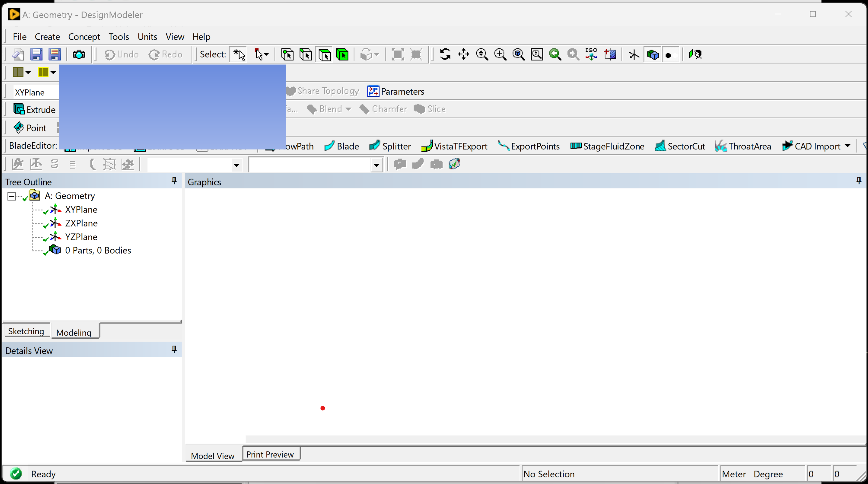Go to Previous View with green arrow magnifier
The height and width of the screenshot is (484, 868).
coord(555,54)
